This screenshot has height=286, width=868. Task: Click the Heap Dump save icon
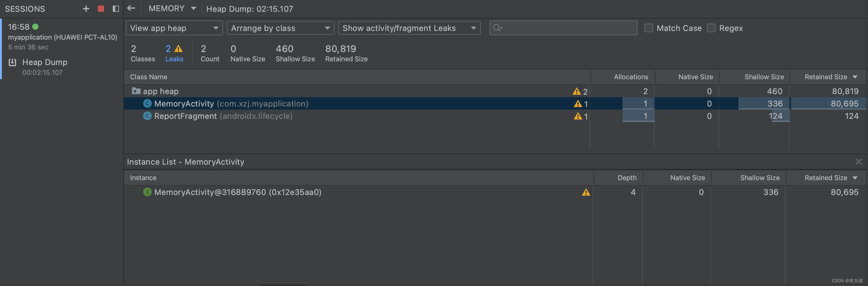[x=12, y=62]
